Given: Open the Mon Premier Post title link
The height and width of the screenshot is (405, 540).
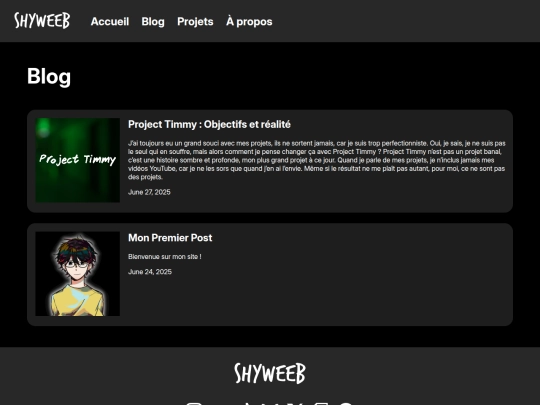Looking at the screenshot, I should pyautogui.click(x=170, y=238).
